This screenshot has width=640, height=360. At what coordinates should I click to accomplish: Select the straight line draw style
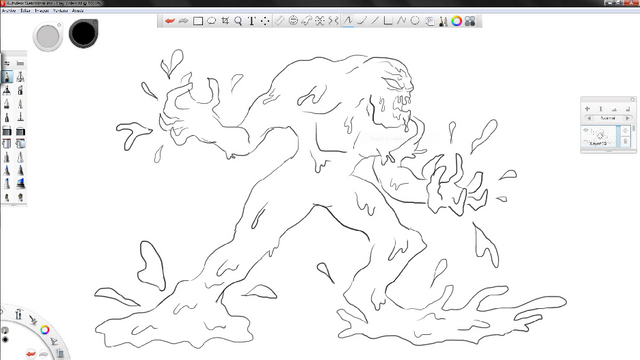pos(375,21)
